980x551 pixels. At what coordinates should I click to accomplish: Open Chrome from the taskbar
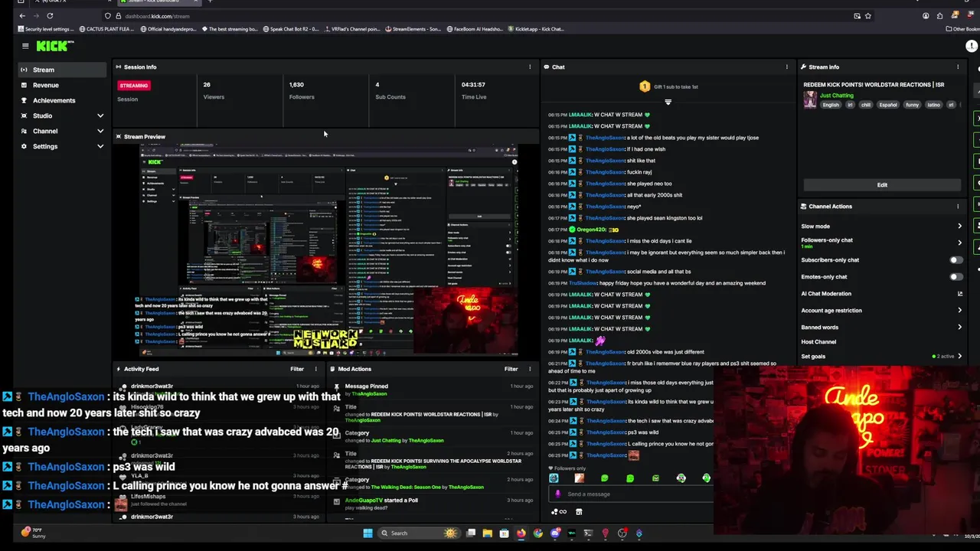coord(538,533)
